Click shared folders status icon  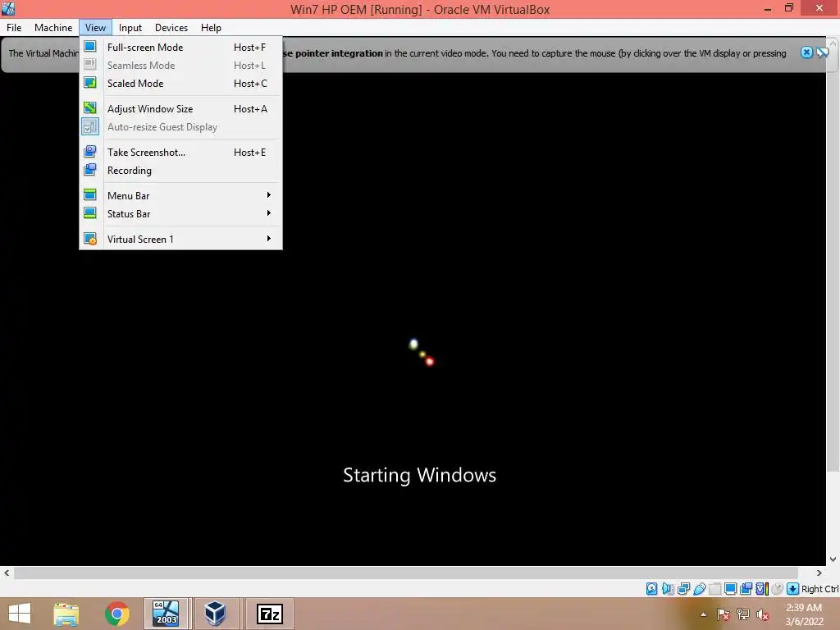coord(714,589)
